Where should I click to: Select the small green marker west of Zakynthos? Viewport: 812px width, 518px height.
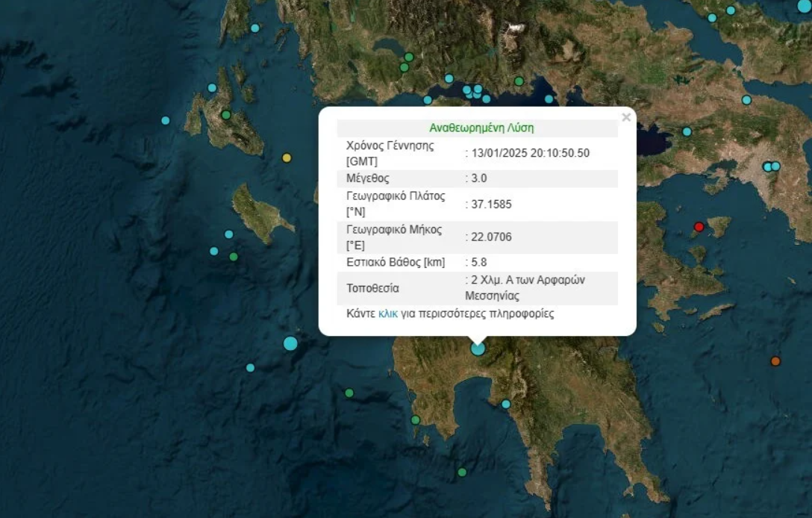coord(233,255)
